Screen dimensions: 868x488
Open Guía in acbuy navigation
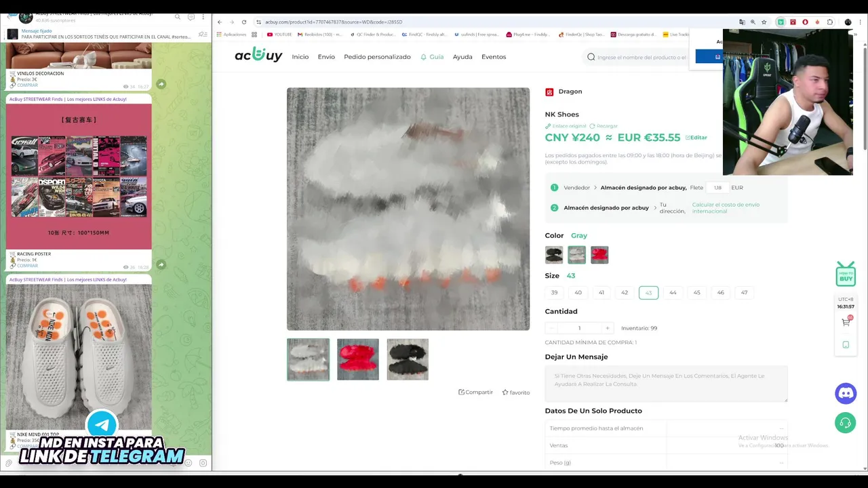pyautogui.click(x=432, y=57)
